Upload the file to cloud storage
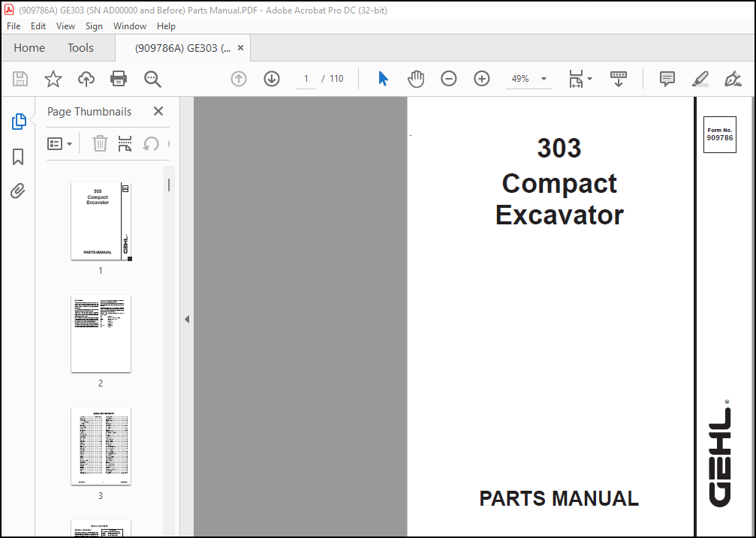This screenshot has width=756, height=538. [86, 79]
